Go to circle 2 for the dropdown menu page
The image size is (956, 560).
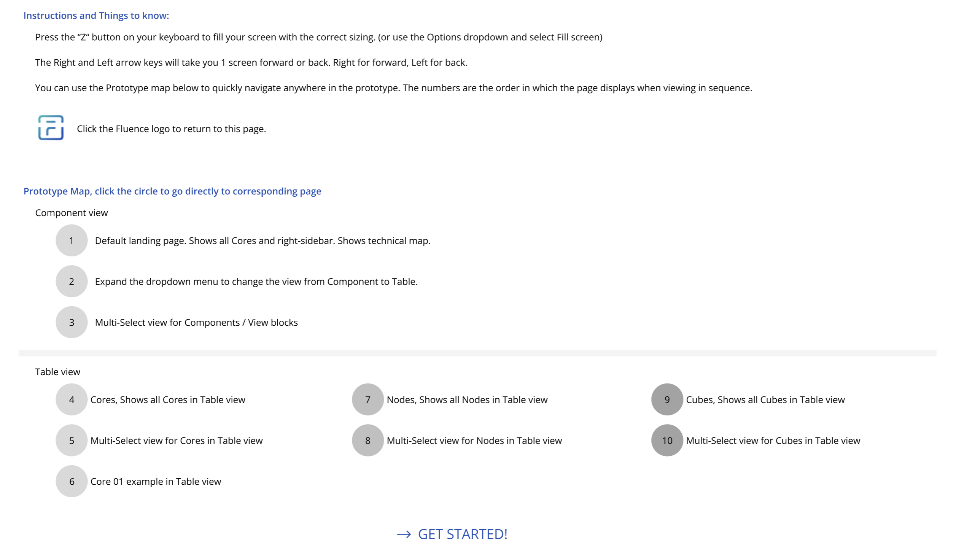point(72,282)
